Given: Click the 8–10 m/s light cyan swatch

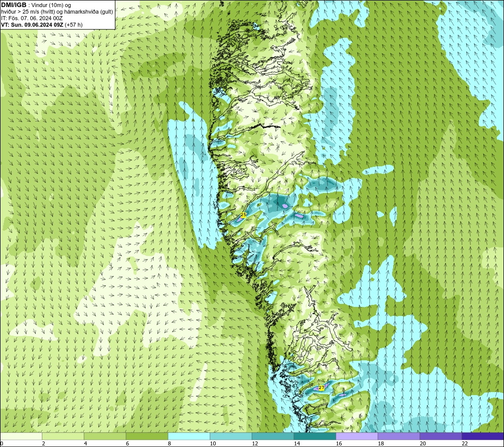Looking at the screenshot, I should tap(189, 436).
